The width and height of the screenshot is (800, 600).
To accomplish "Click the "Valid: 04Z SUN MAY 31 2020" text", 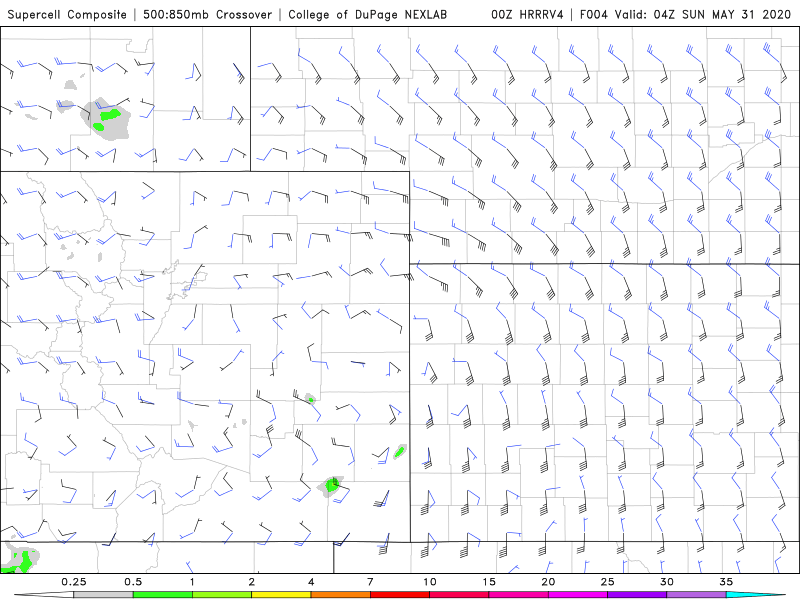I will [x=703, y=14].
